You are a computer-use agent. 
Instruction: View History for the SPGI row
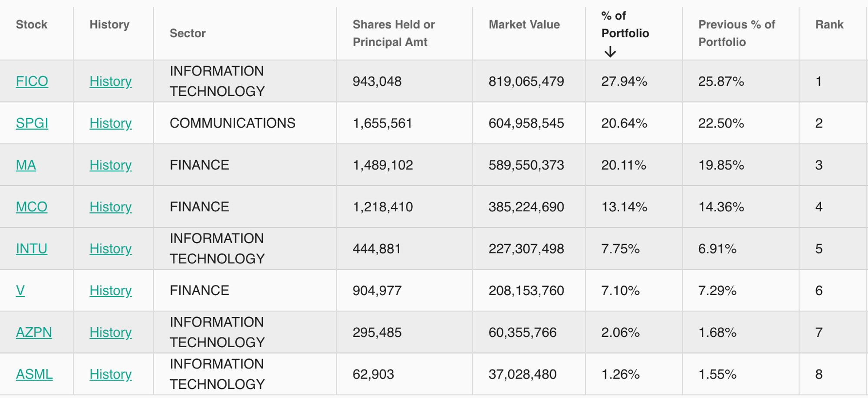click(x=110, y=123)
